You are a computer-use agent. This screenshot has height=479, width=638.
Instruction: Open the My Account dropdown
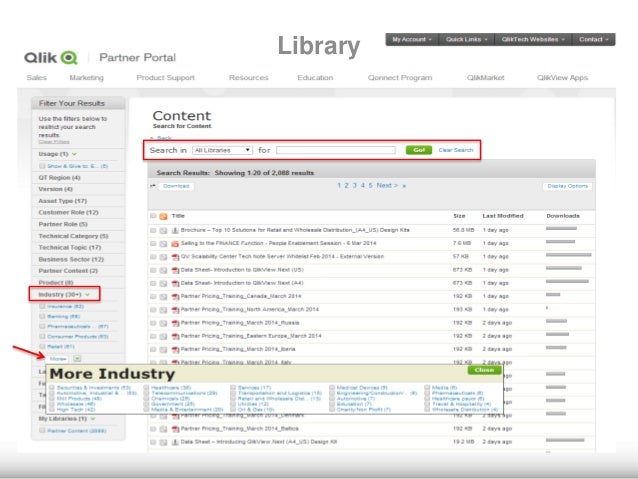pos(412,39)
